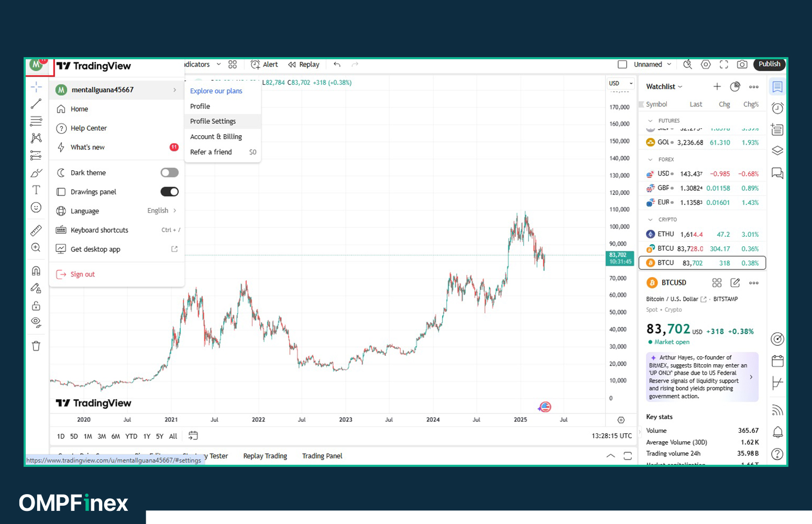Viewport: 812px width, 524px height.
Task: Open the Arthur Hayes news card
Action: tap(702, 377)
